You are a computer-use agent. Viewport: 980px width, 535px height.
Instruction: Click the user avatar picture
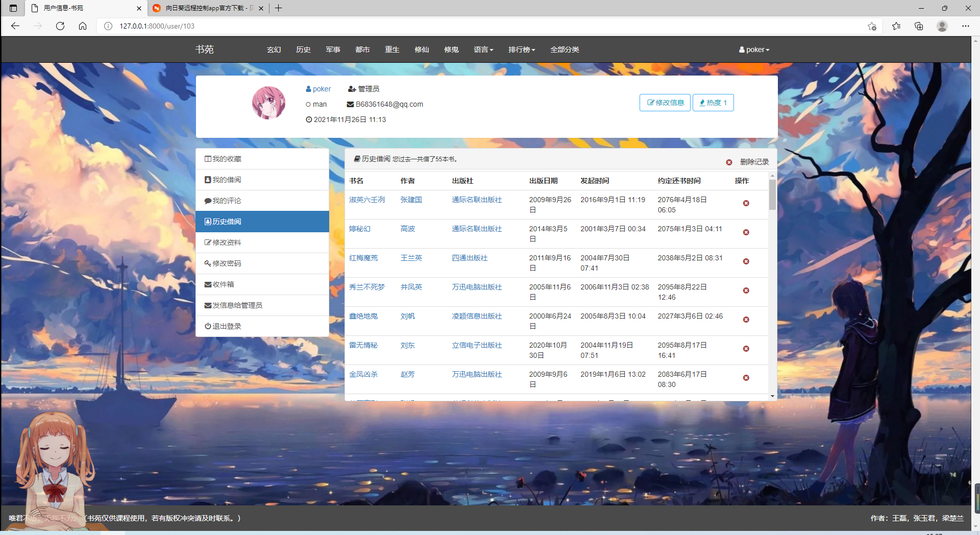268,103
